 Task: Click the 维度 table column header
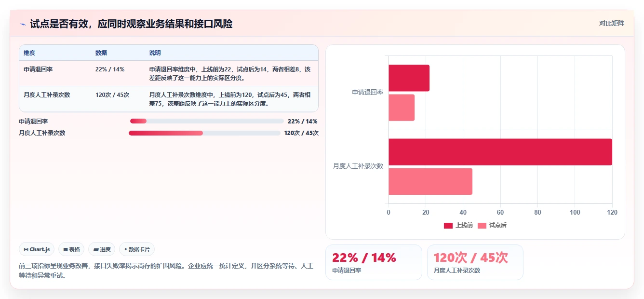29,53
